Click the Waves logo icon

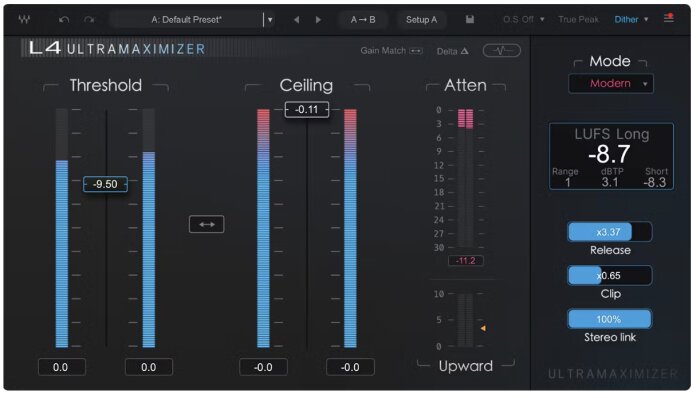24,20
